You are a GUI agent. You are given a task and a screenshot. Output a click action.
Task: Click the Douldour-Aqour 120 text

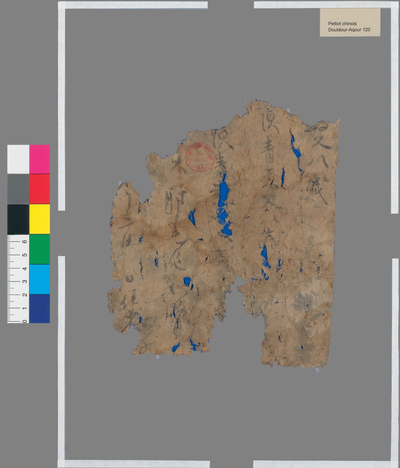(x=349, y=30)
